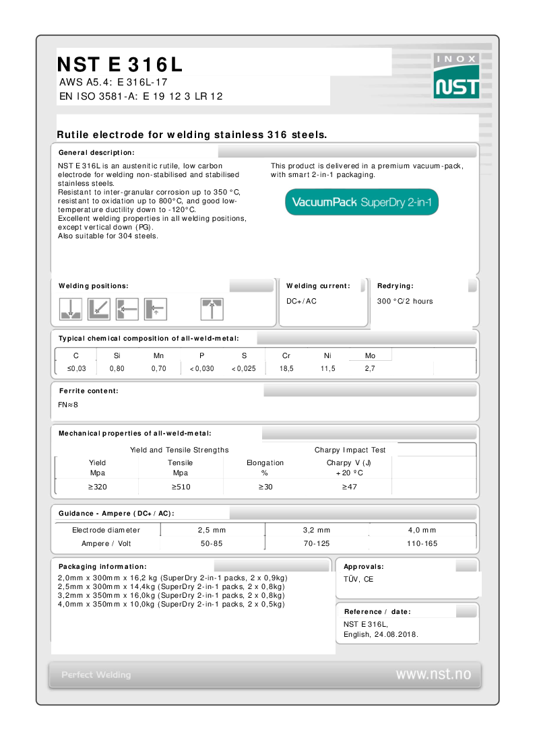Click the 'Reference / date:' heading
The image size is (535, 756).
point(377,612)
